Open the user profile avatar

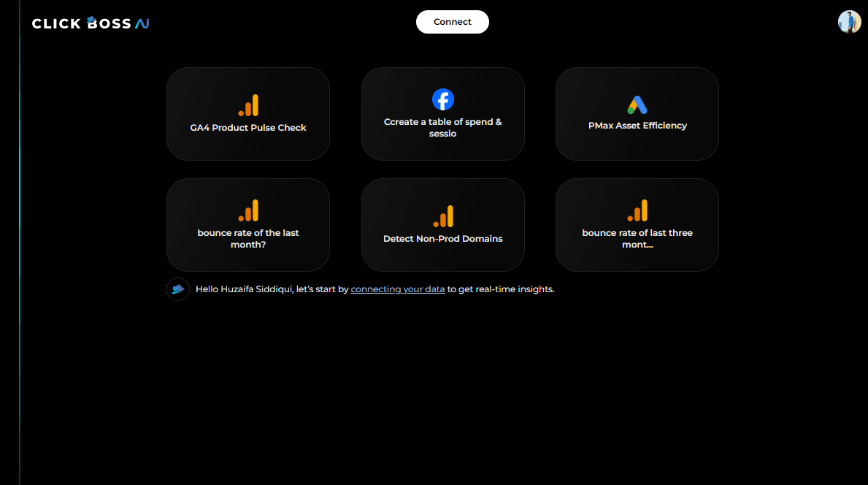pyautogui.click(x=849, y=22)
